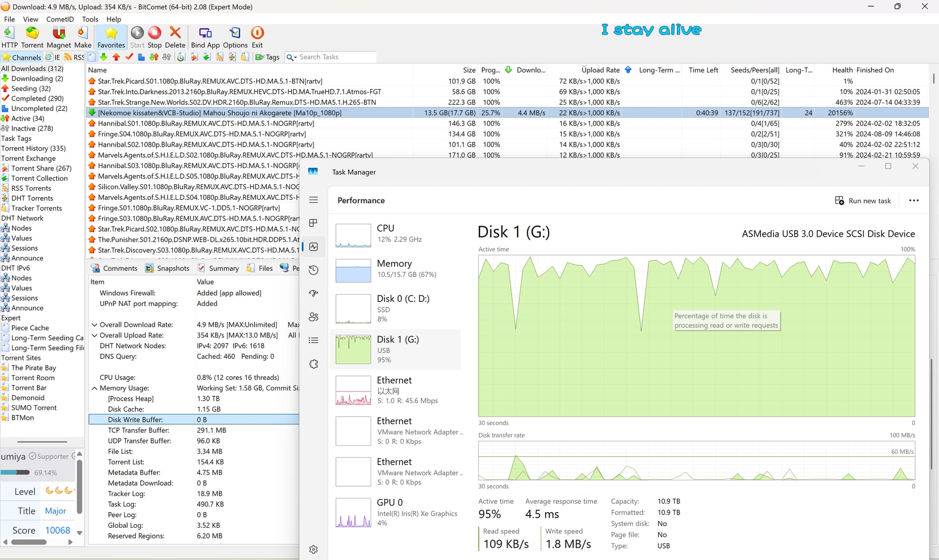Open Task Manager hamburger navigation menu
The width and height of the screenshot is (939, 560).
coord(313,200)
